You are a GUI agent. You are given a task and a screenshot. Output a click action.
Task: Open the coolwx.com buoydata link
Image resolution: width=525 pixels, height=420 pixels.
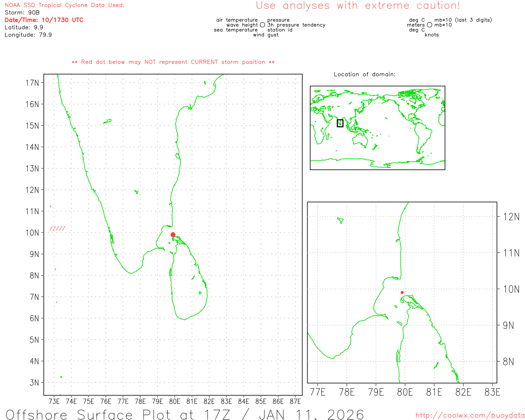tap(470, 415)
